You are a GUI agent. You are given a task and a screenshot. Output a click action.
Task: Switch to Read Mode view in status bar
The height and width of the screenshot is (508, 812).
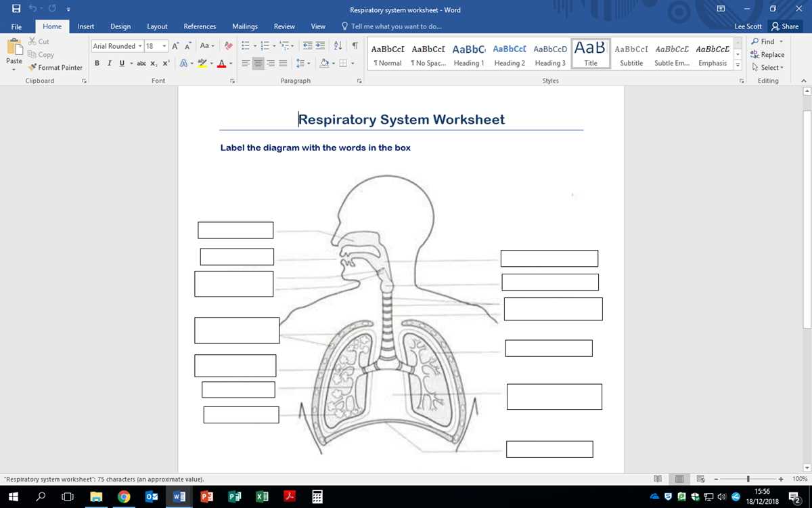point(658,479)
